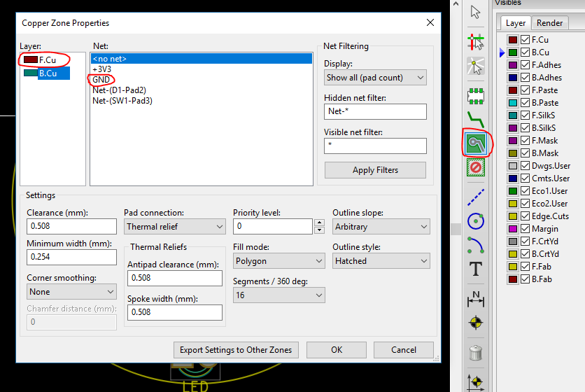Viewport: 585px width, 392px height.
Task: Toggle B.Adhes layer visibility checkbox
Action: coord(525,78)
